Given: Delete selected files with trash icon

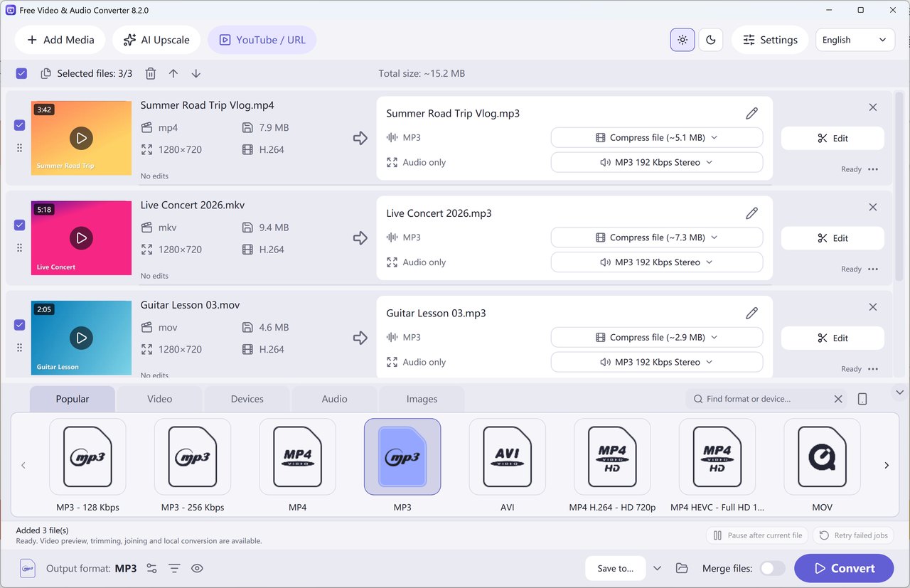Looking at the screenshot, I should coord(151,73).
